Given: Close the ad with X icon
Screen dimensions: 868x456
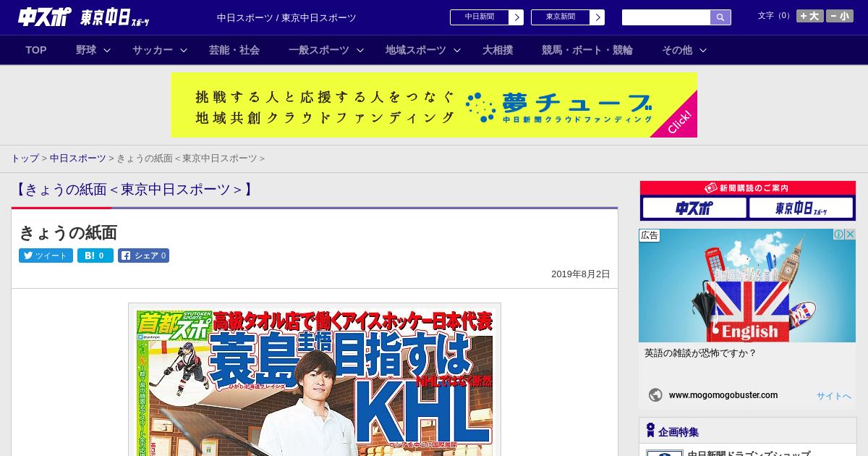Looking at the screenshot, I should click(x=851, y=235).
